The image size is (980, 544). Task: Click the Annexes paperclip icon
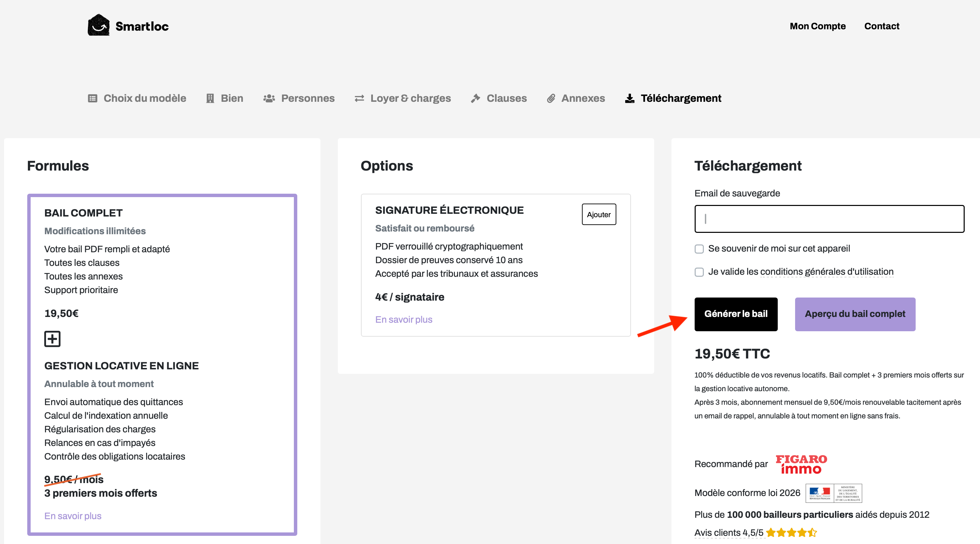coord(551,98)
